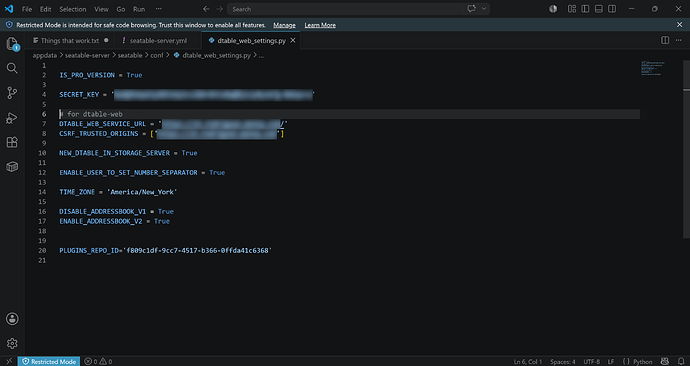Open the Manage gear icon
690x366 pixels.
(x=12, y=343)
